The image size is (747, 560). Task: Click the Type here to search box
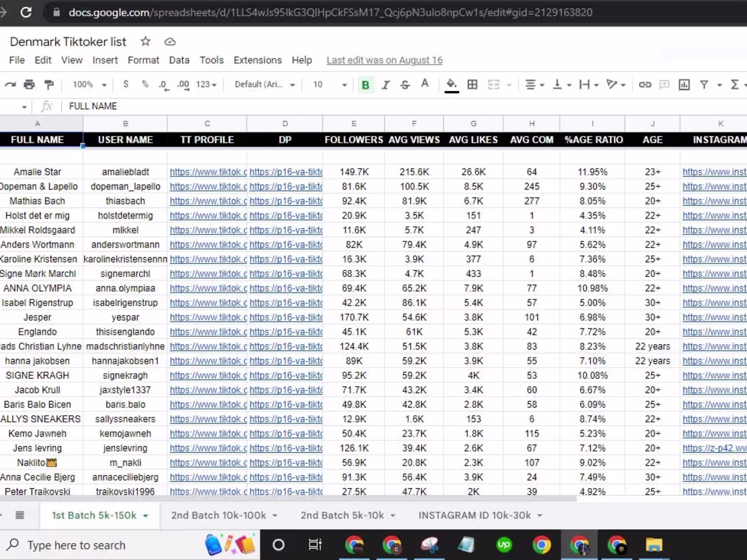click(76, 545)
